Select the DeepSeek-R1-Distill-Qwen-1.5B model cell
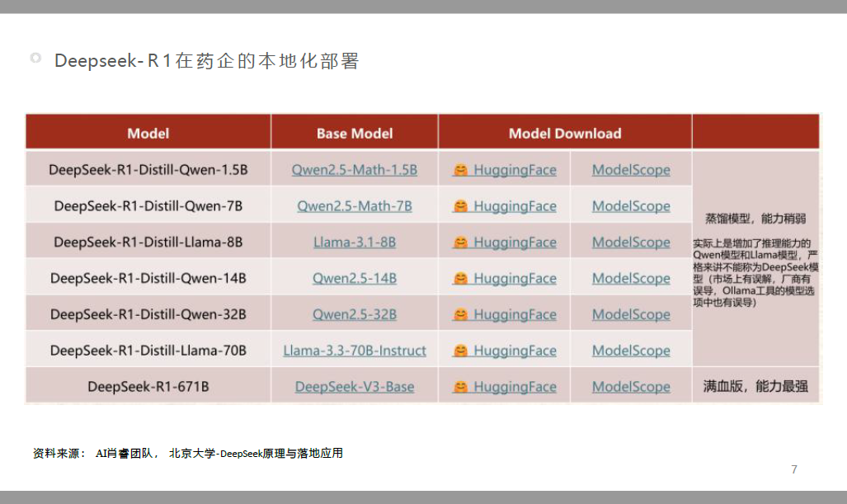Screen dimensions: 847x504 pos(148,170)
